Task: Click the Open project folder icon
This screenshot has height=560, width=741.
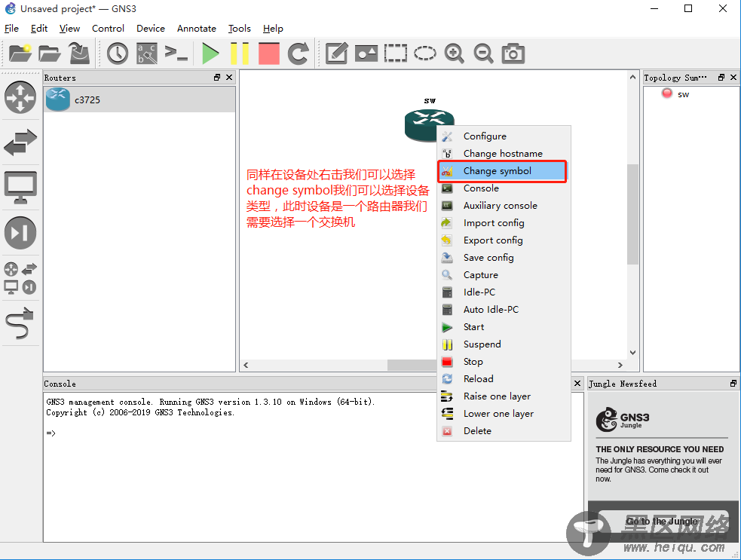Action: tap(49, 54)
